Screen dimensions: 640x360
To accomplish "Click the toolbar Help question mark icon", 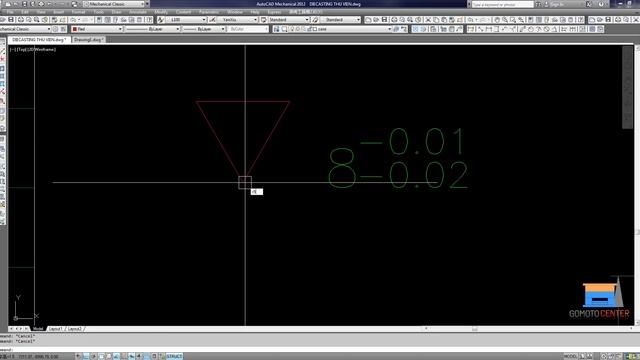I will [x=581, y=20].
